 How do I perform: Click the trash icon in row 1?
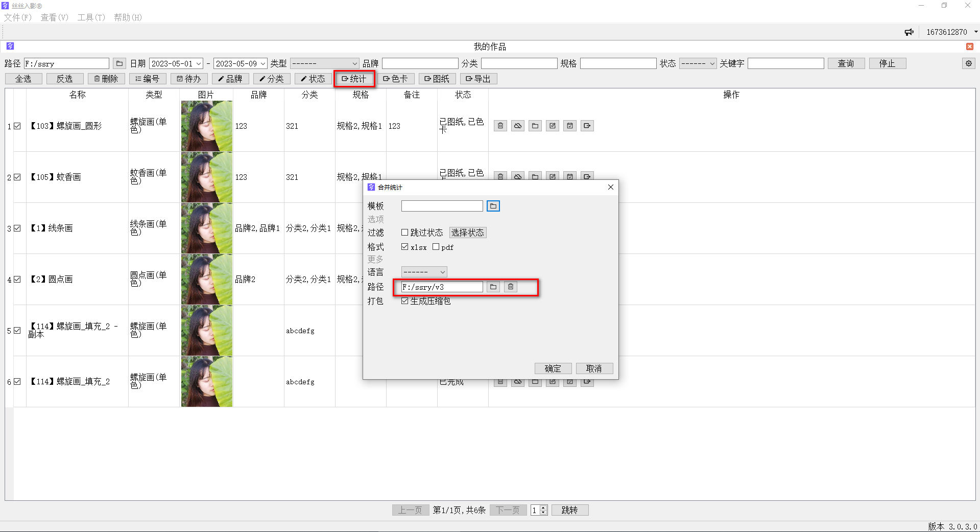point(500,126)
